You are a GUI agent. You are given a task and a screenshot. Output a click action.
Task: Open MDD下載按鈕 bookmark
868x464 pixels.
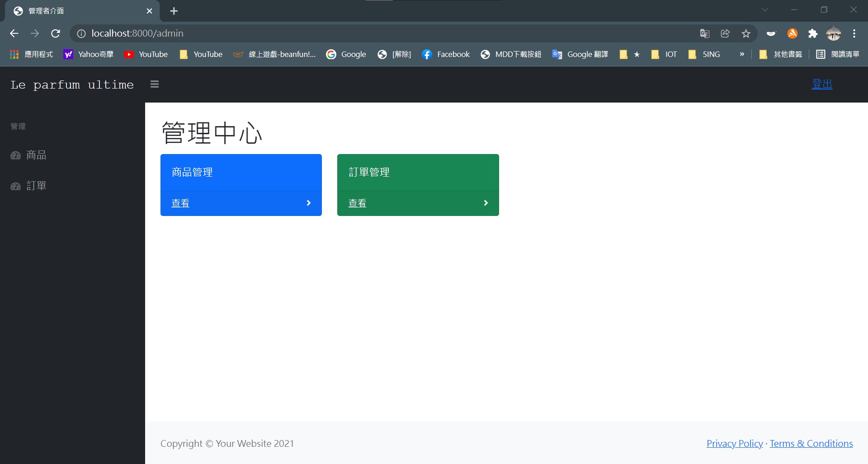tap(511, 54)
